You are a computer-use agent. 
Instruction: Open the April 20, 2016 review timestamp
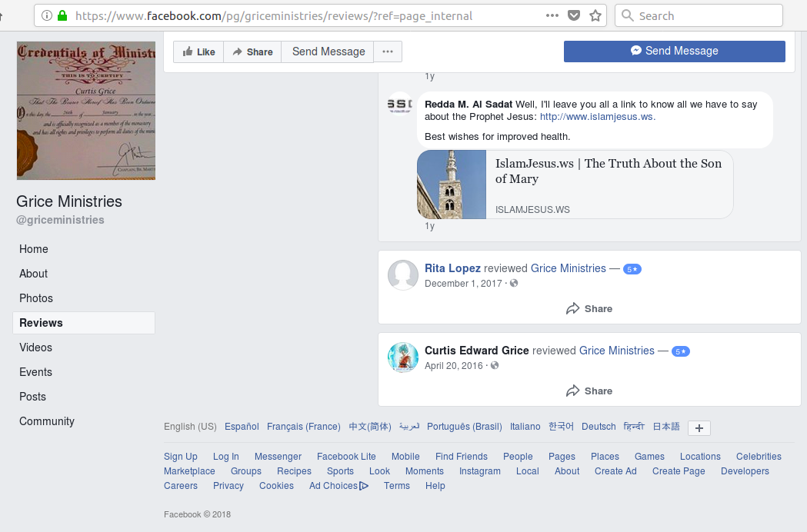[453, 366]
